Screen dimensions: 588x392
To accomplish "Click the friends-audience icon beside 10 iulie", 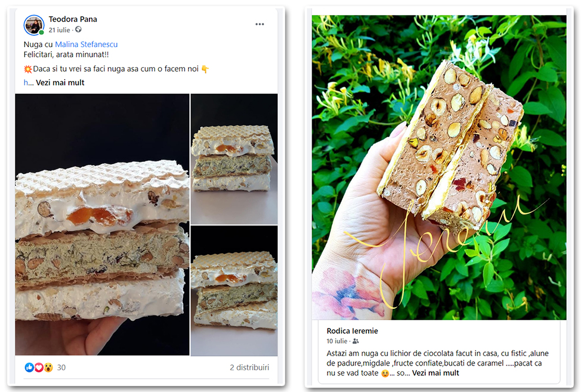I will [x=356, y=341].
